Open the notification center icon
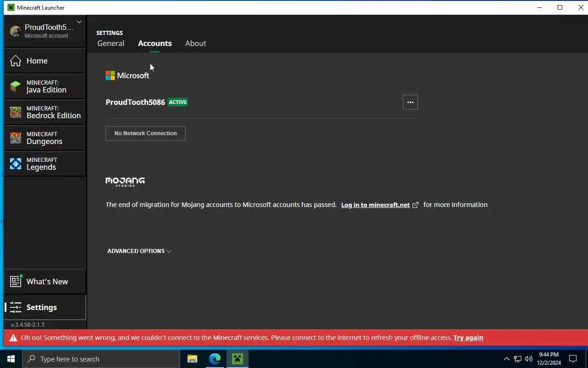Viewport: 588px width, 368px height. [573, 359]
